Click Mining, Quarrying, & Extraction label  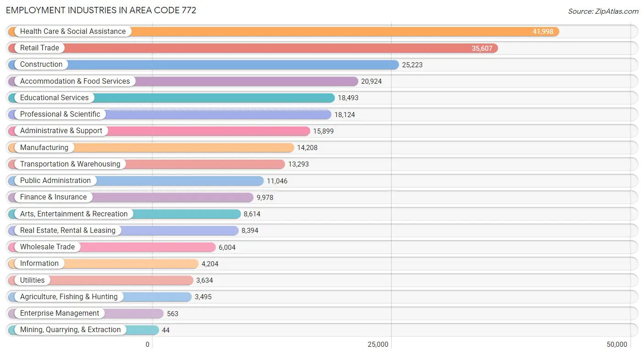click(x=71, y=329)
